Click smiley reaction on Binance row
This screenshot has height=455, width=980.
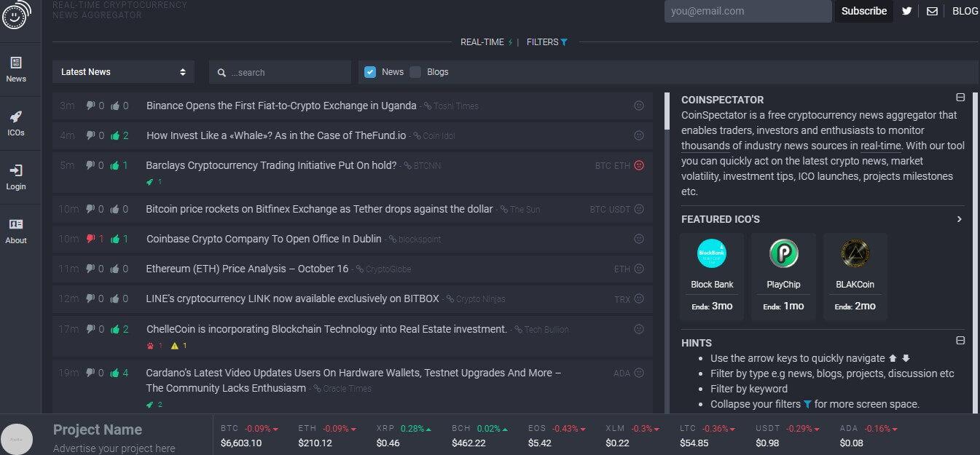point(639,106)
